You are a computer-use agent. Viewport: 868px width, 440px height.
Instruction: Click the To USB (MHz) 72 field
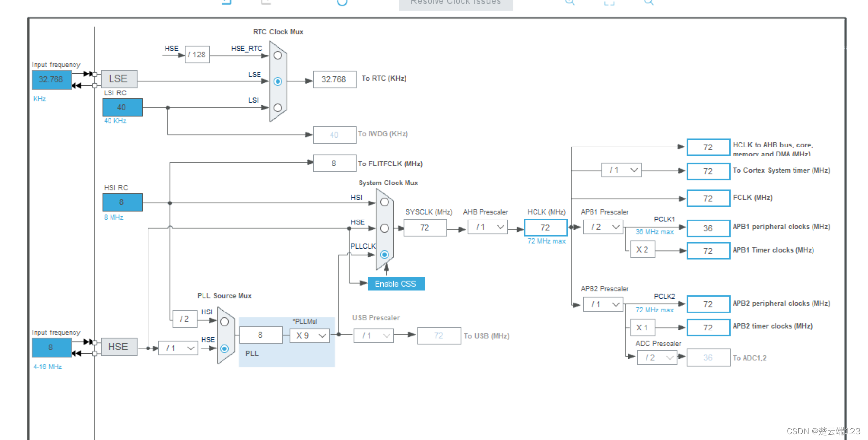click(439, 336)
